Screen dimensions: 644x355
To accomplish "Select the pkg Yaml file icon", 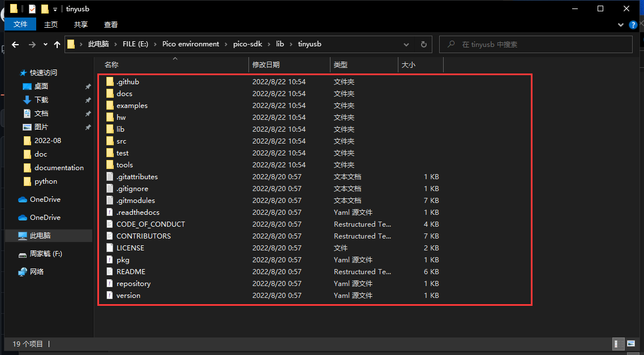I will click(x=109, y=260).
